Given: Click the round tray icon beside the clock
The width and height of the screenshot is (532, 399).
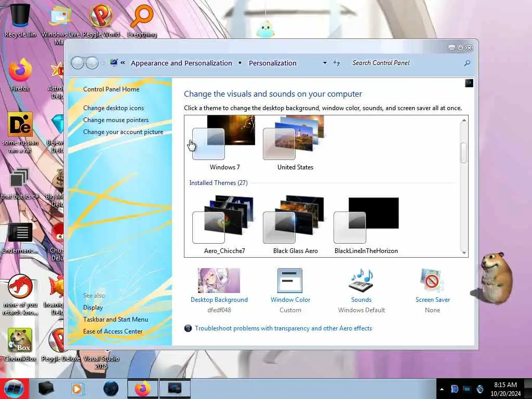Looking at the screenshot, I should (480, 389).
